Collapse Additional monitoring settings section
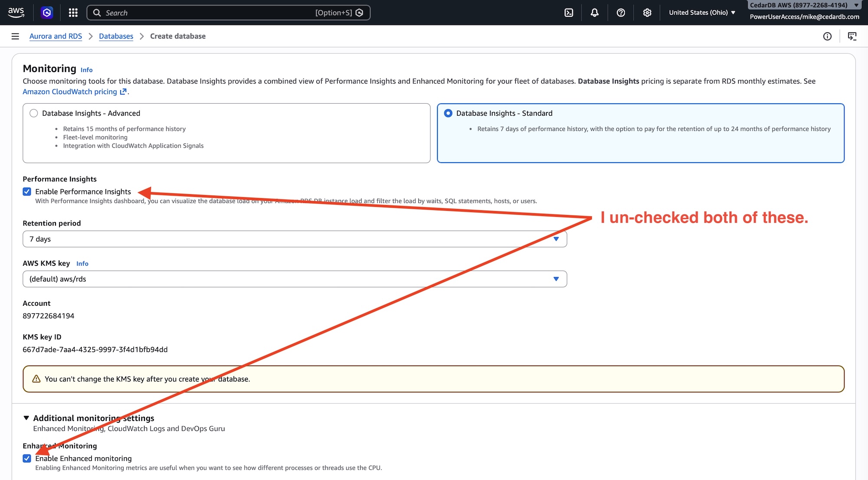The width and height of the screenshot is (868, 480). 26,418
